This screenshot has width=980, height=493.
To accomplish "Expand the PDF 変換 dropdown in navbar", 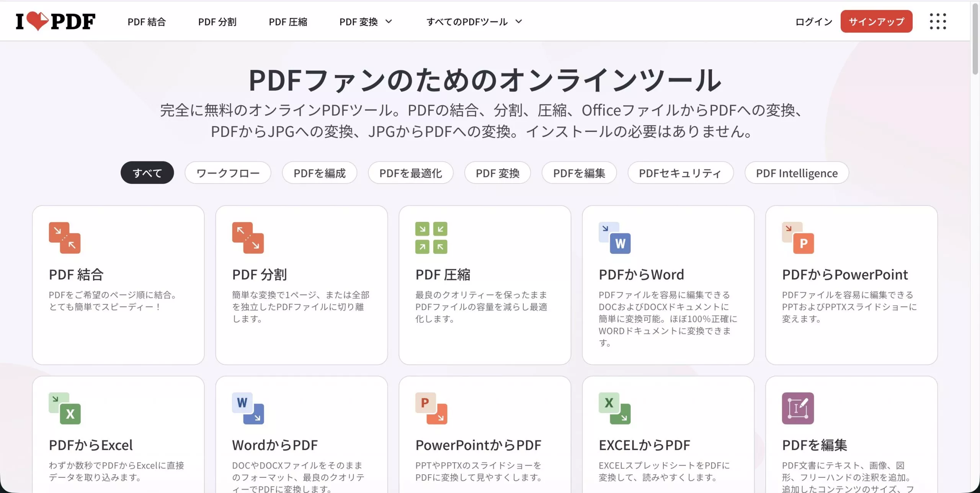I will [x=366, y=22].
